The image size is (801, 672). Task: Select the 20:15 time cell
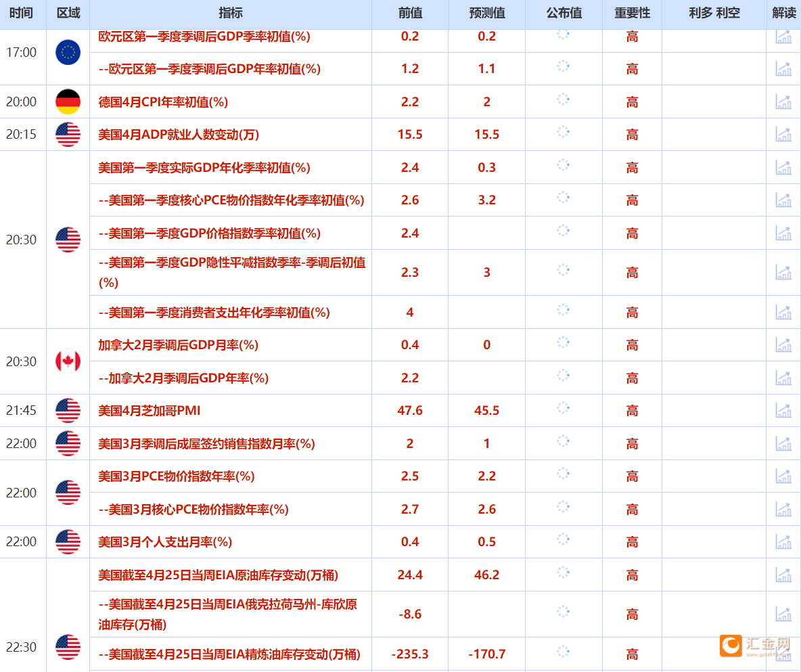(x=21, y=135)
